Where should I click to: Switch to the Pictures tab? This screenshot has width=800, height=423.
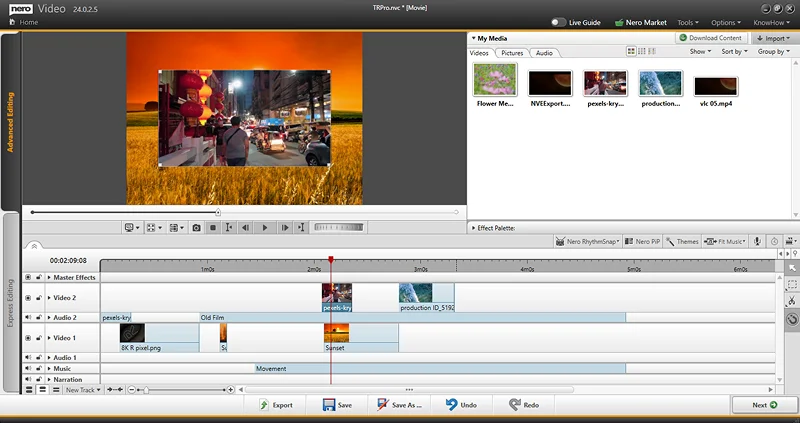[x=512, y=52]
